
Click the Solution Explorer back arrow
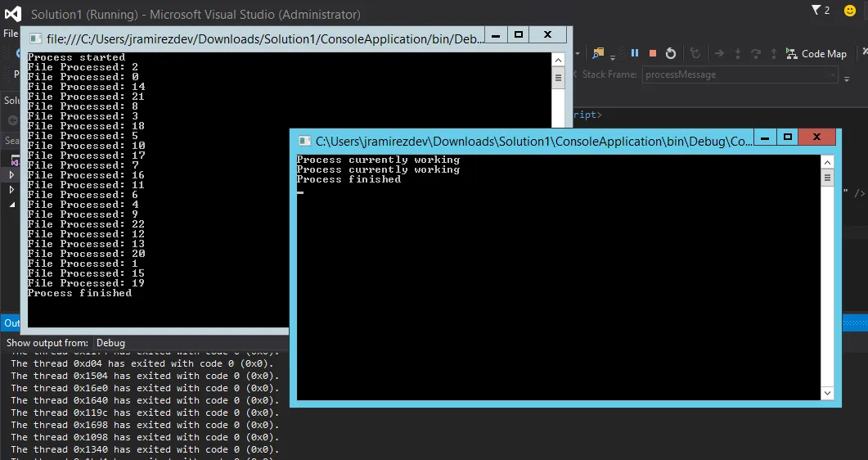pos(13,120)
